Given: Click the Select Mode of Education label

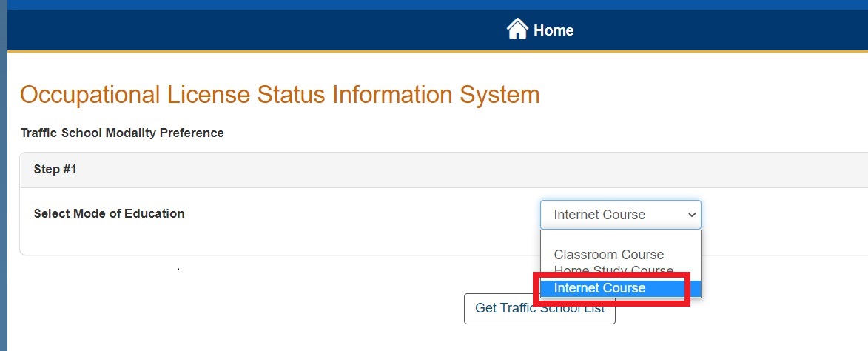Looking at the screenshot, I should 110,213.
